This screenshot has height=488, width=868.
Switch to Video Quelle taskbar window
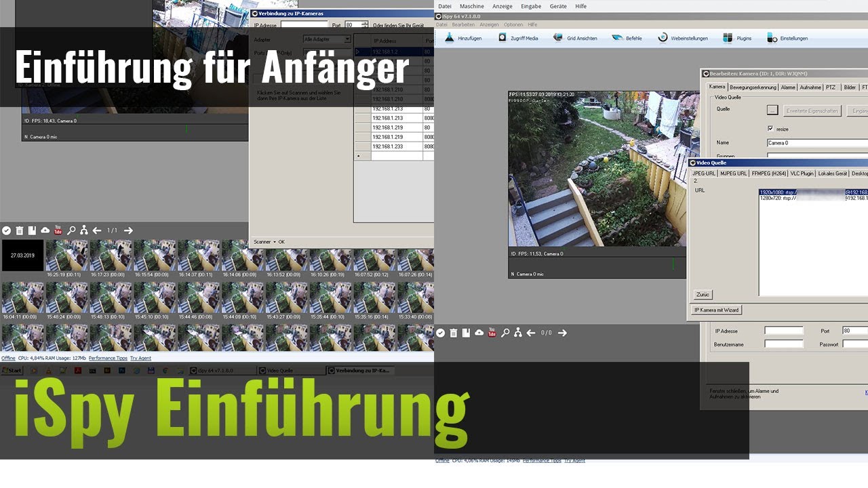click(x=291, y=371)
